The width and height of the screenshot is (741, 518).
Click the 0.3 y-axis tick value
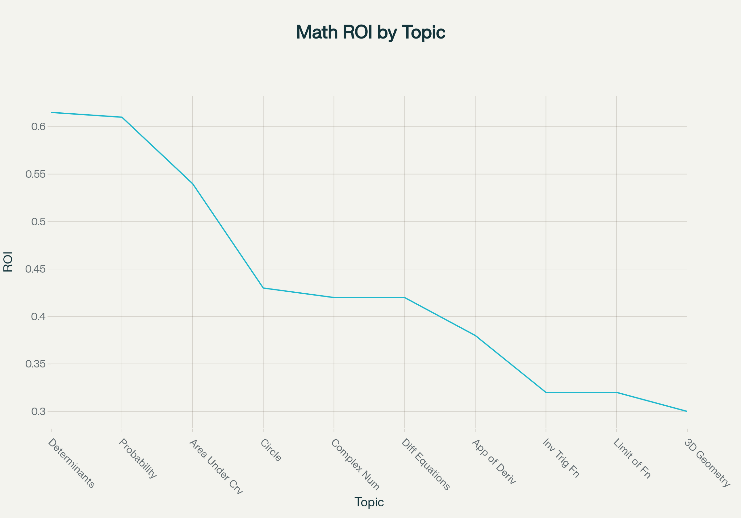click(39, 411)
